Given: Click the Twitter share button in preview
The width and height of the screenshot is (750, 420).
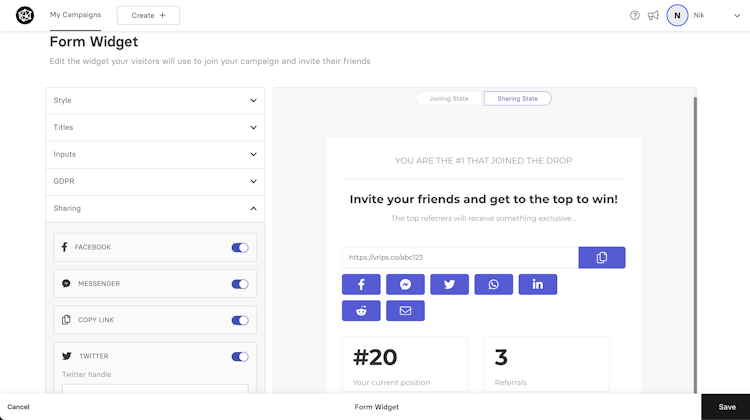Looking at the screenshot, I should point(449,284).
